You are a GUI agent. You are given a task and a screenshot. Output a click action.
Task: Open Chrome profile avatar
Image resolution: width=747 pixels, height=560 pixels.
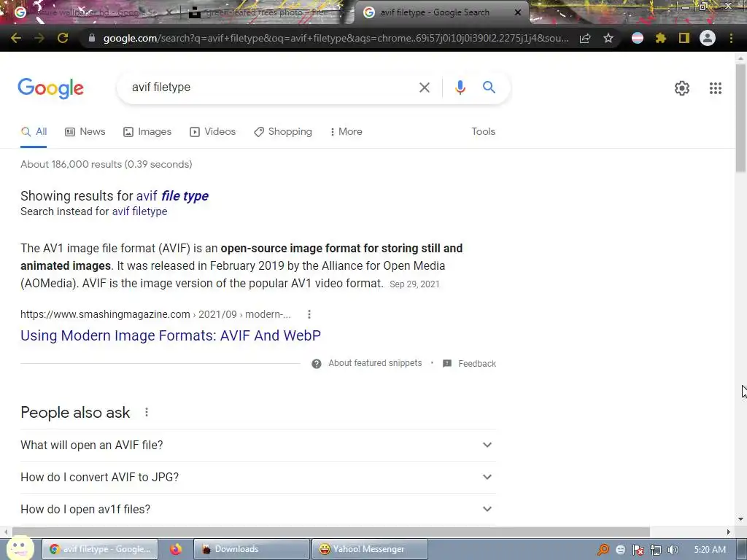[x=708, y=38]
